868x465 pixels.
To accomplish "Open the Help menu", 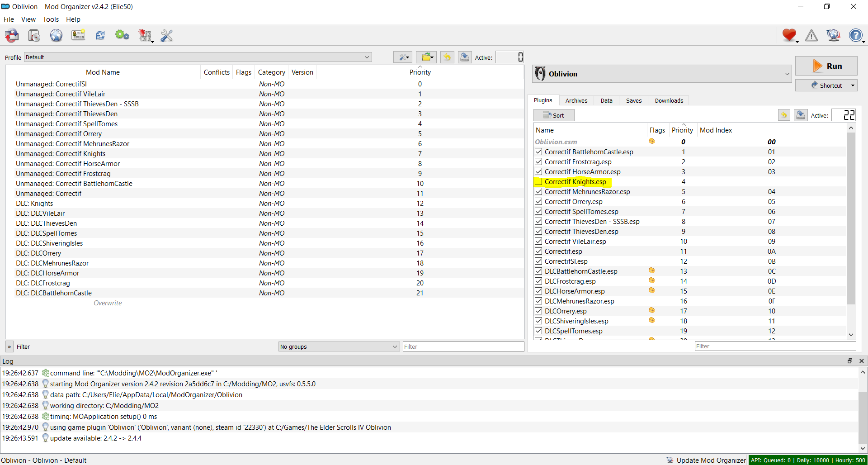I will pos(73,19).
